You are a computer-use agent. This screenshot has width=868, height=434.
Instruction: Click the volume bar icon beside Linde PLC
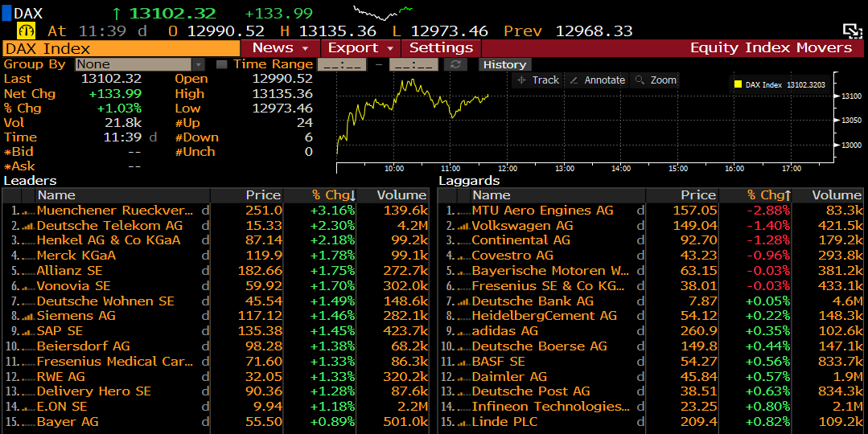[463, 423]
